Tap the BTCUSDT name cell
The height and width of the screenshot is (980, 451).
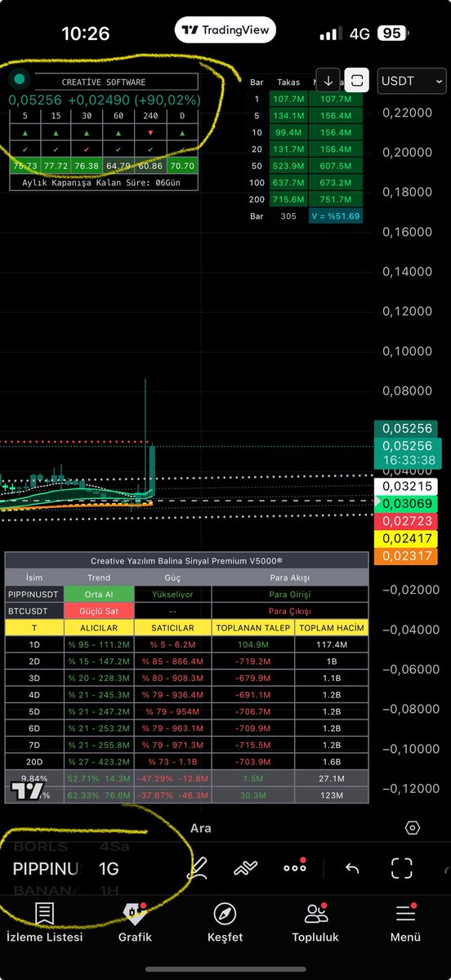[33, 611]
